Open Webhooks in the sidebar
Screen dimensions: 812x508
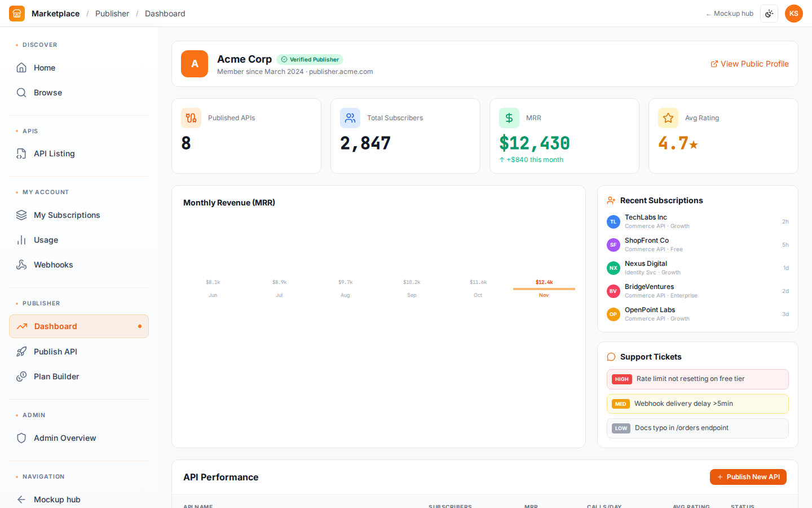tap(79, 265)
